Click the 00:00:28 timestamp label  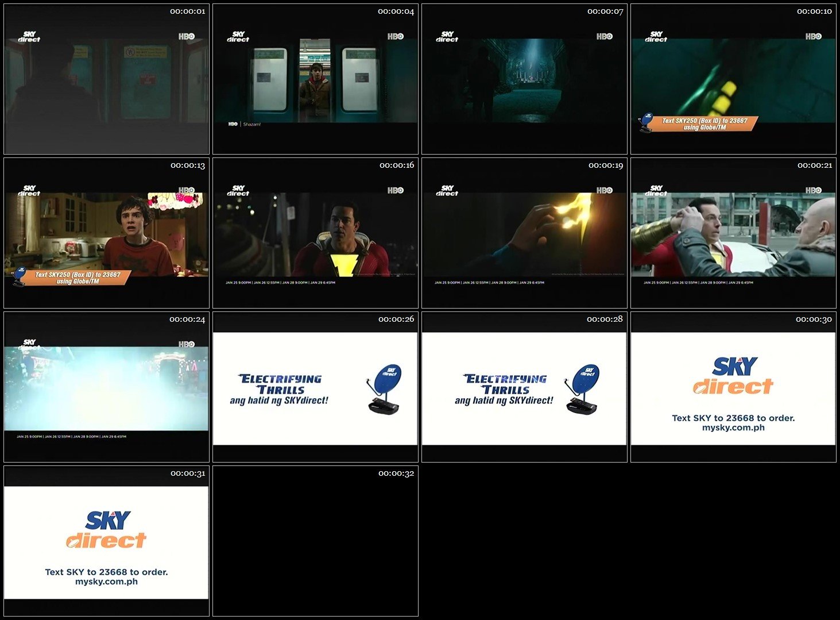click(605, 319)
